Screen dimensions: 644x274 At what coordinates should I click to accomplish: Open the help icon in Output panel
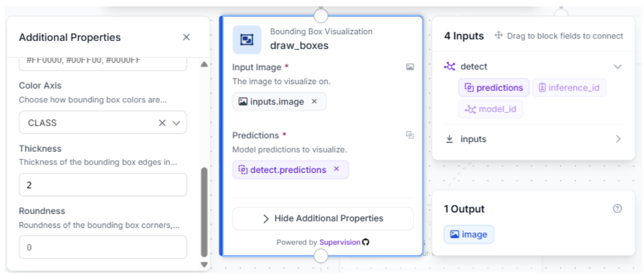point(617,209)
